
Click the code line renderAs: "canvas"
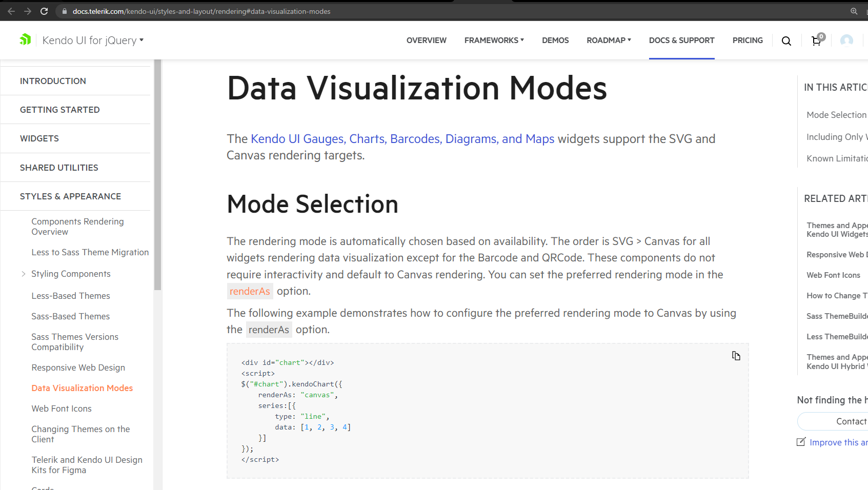(x=298, y=395)
